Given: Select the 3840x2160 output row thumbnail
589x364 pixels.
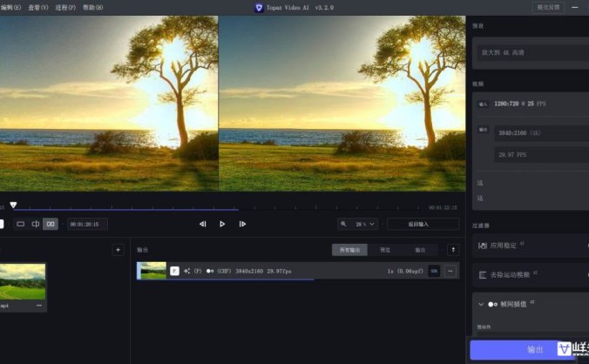Looking at the screenshot, I should [153, 271].
